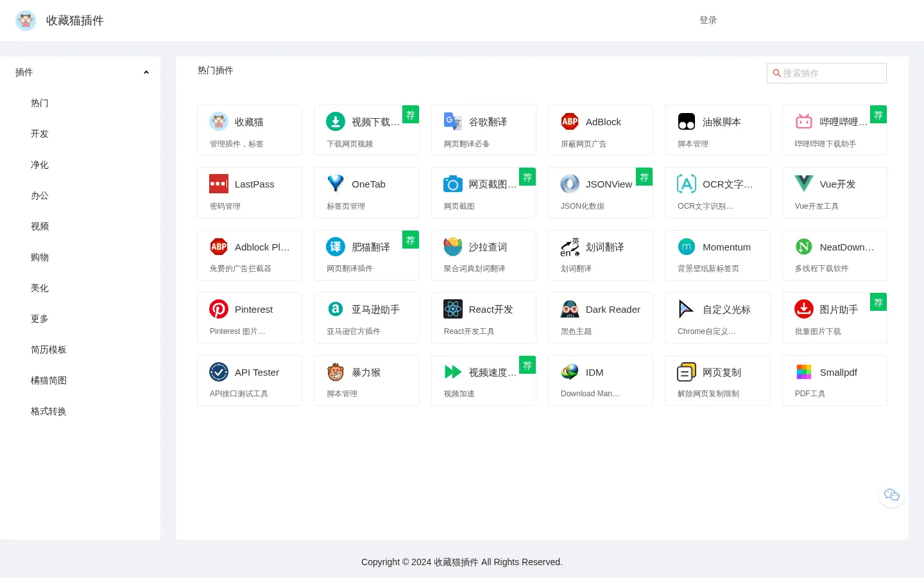924x578 pixels.
Task: Click the 沙拉查词 plugin title
Action: click(488, 247)
